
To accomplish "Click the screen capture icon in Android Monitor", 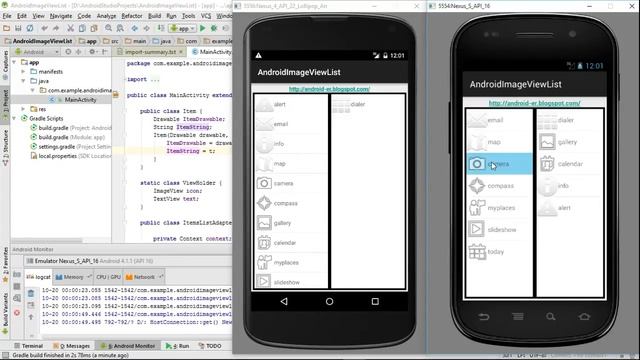I will click(17, 274).
